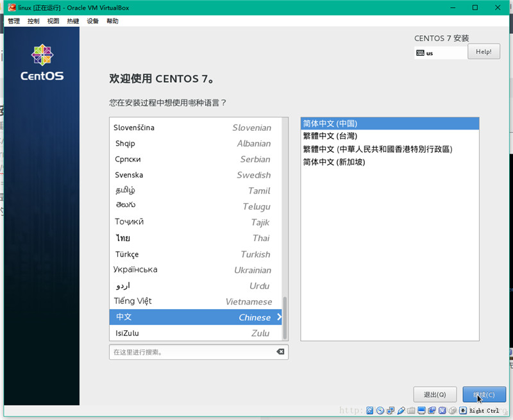Click the optical disc icon in status bar
Image resolution: width=513 pixels, height=420 pixels.
380,410
